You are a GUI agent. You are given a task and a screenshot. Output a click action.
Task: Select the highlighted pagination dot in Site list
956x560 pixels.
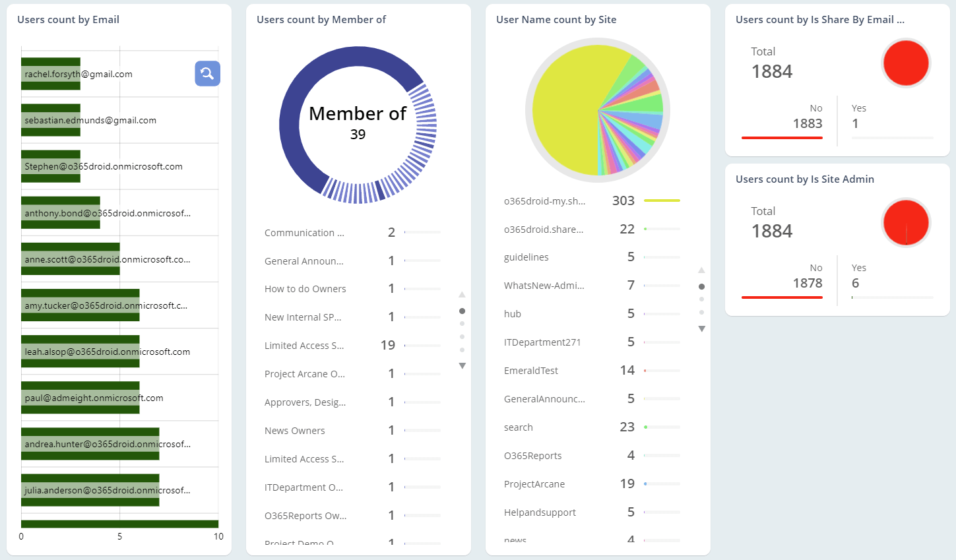pyautogui.click(x=701, y=286)
